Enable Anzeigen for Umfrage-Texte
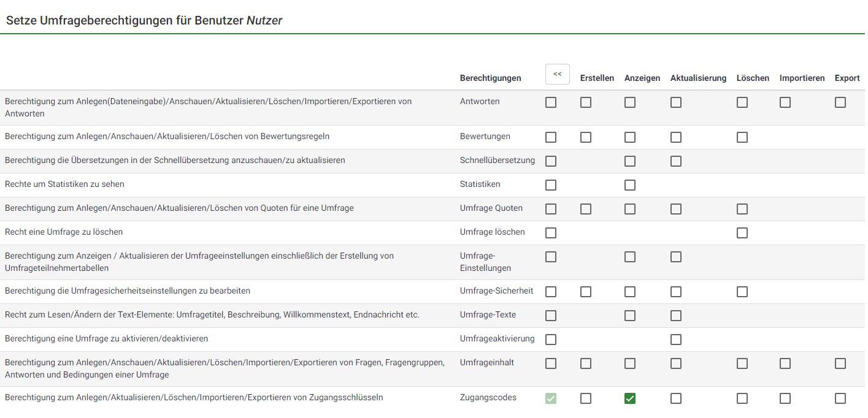This screenshot has height=418, width=868. (x=630, y=316)
